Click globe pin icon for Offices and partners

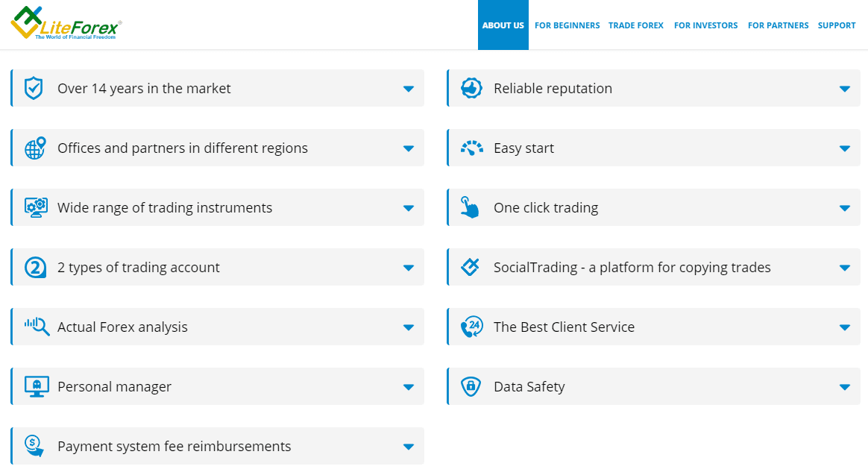click(x=35, y=148)
